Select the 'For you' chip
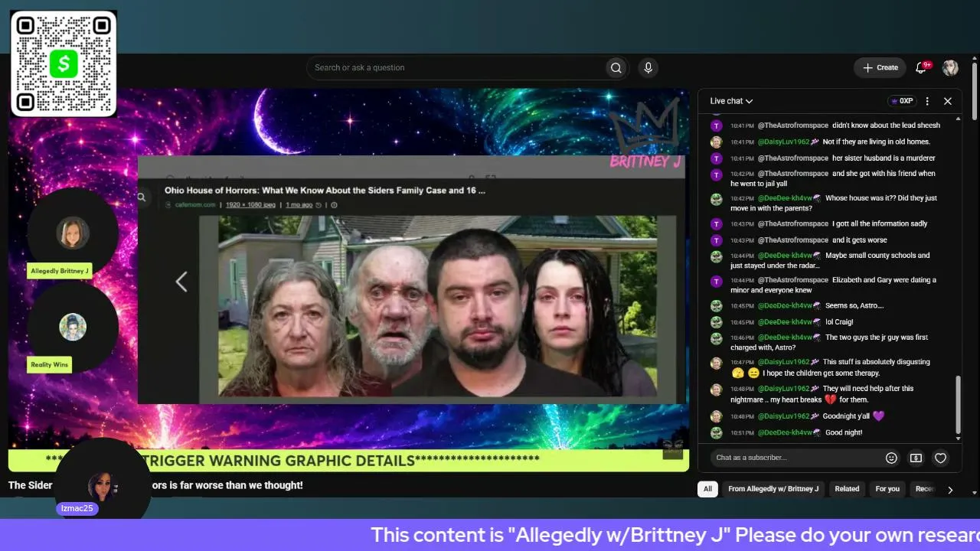 point(887,489)
